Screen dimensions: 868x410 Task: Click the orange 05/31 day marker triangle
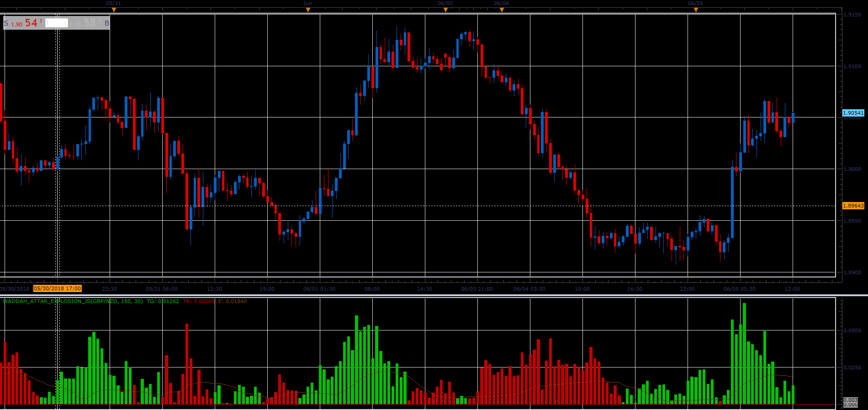[114, 10]
